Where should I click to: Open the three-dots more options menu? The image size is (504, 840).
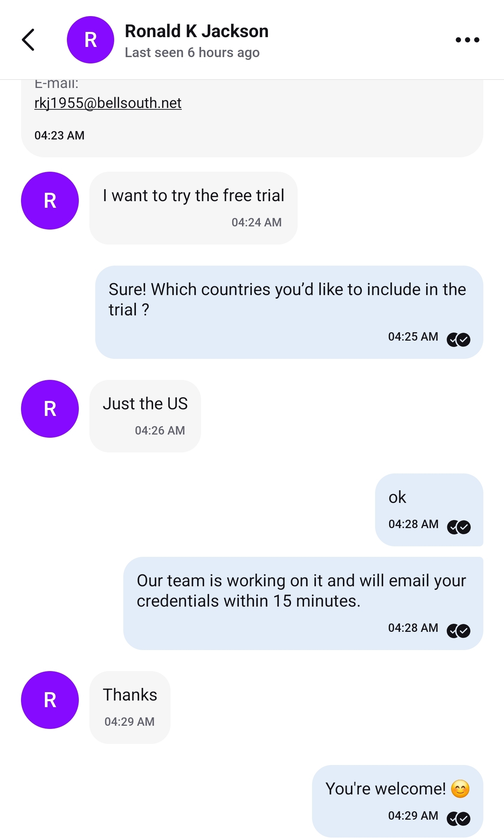pyautogui.click(x=467, y=40)
